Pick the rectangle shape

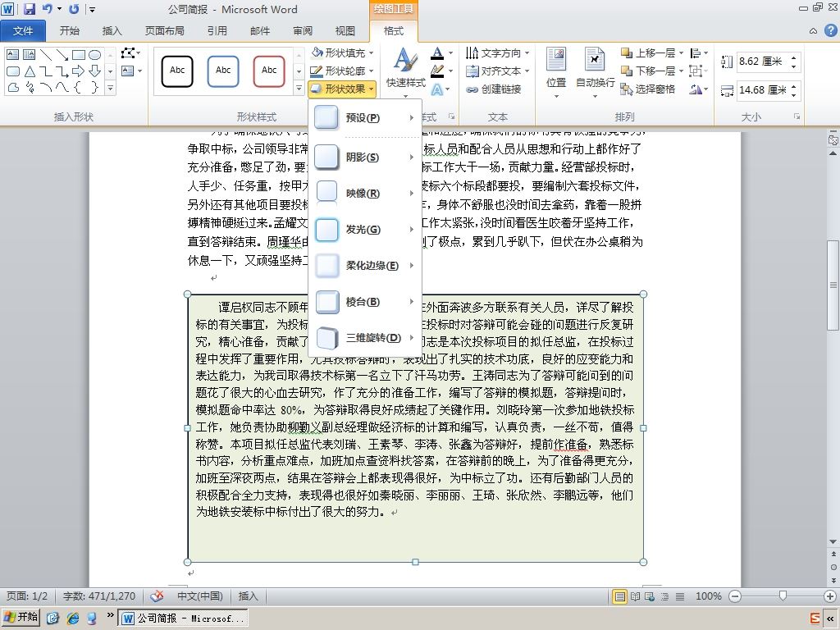click(78, 55)
